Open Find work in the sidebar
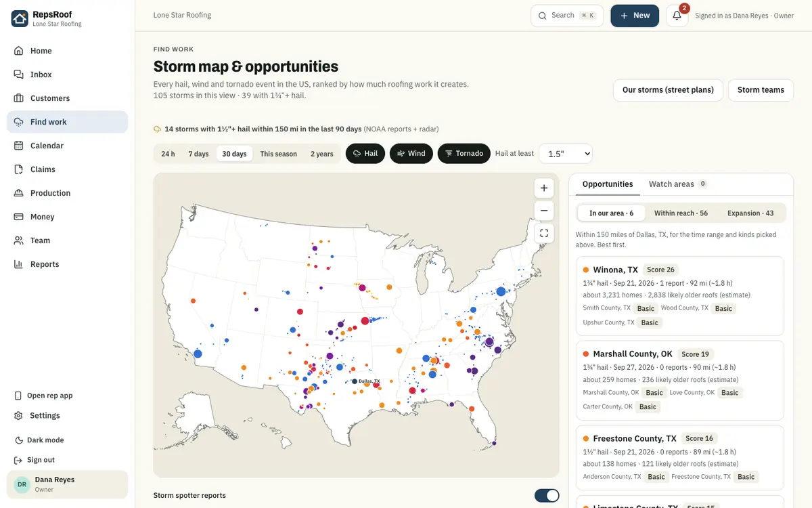Image resolution: width=812 pixels, height=508 pixels. (68, 122)
